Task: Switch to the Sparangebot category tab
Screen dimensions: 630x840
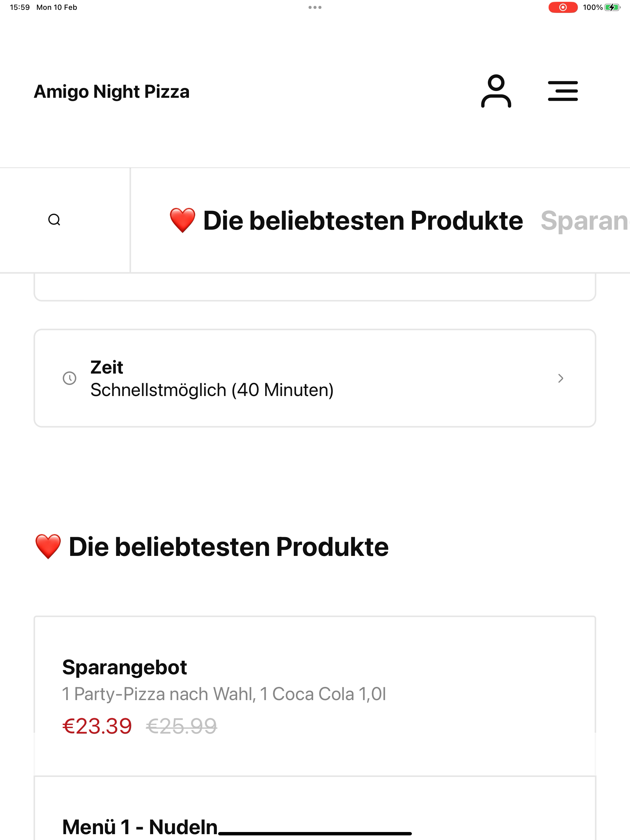Action: (584, 221)
